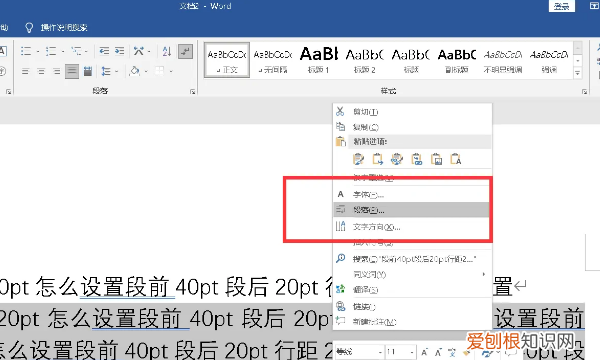Click the Ribbon Display Options icon
Screen dimensions: 600x360
coord(594,6)
